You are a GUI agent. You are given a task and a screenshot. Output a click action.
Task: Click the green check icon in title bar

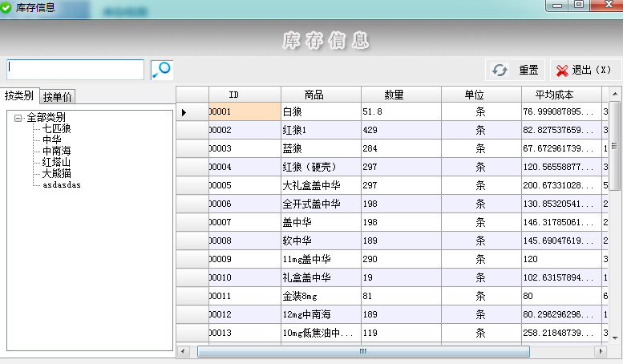click(6, 7)
